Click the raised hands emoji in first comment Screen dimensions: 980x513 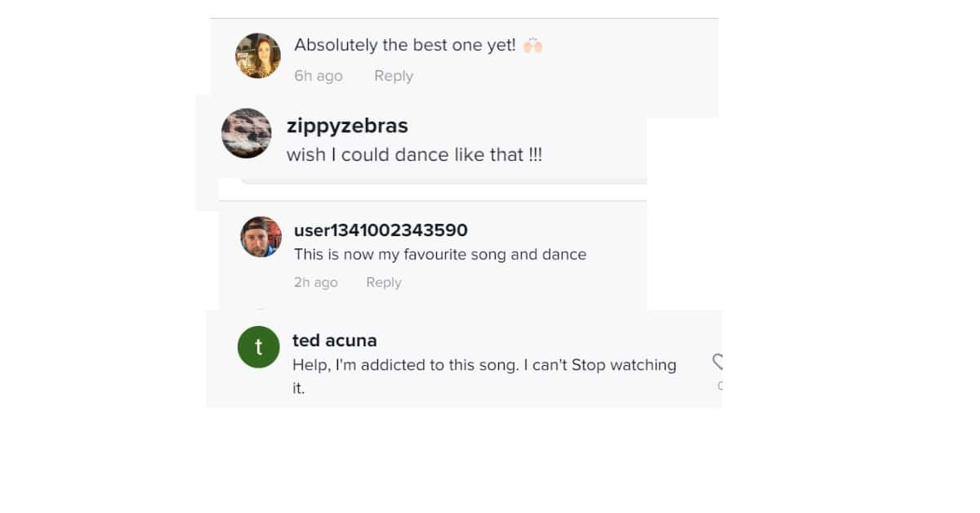click(534, 45)
